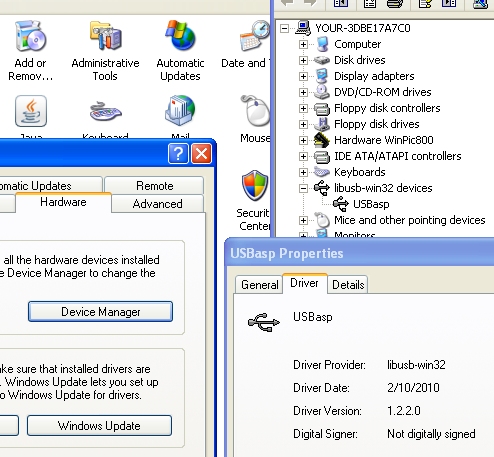Viewport: 494px width, 457px height.
Task: Select the Floppy disk controllers icon
Action: coord(322,108)
